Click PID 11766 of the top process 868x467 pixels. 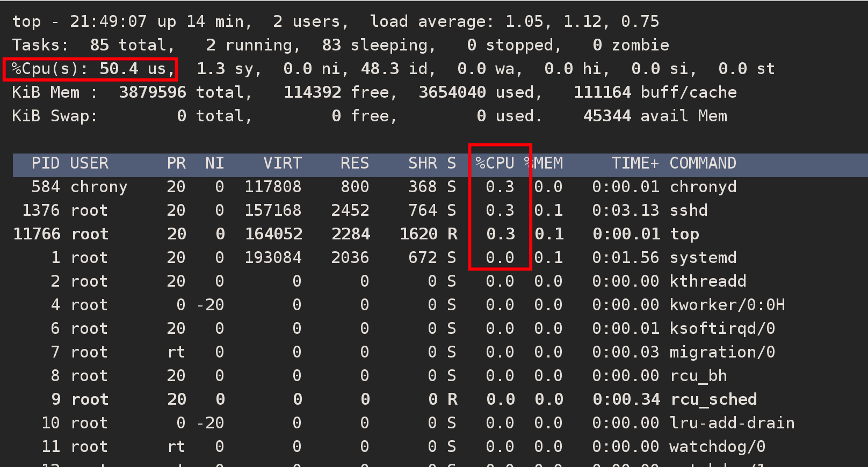pyautogui.click(x=37, y=234)
